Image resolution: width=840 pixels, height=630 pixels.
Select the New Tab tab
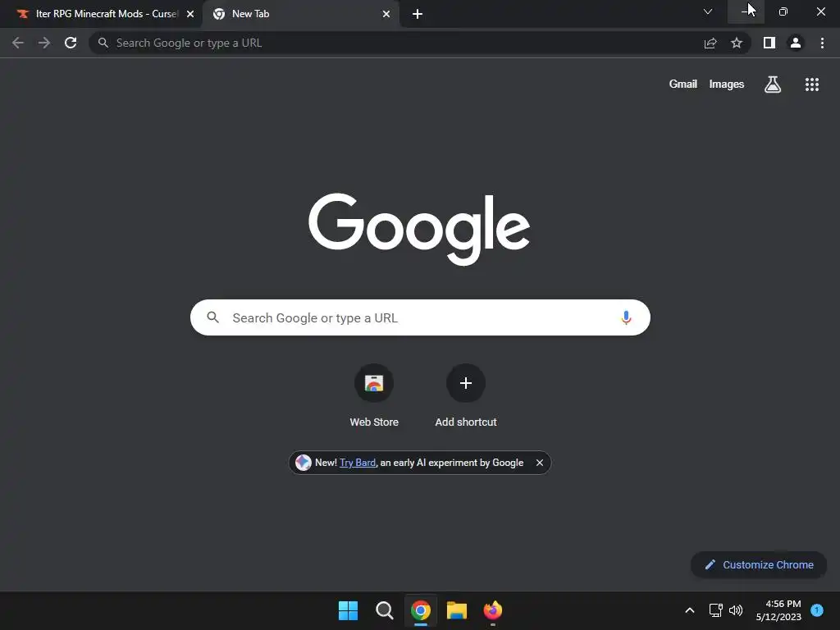pos(301,14)
